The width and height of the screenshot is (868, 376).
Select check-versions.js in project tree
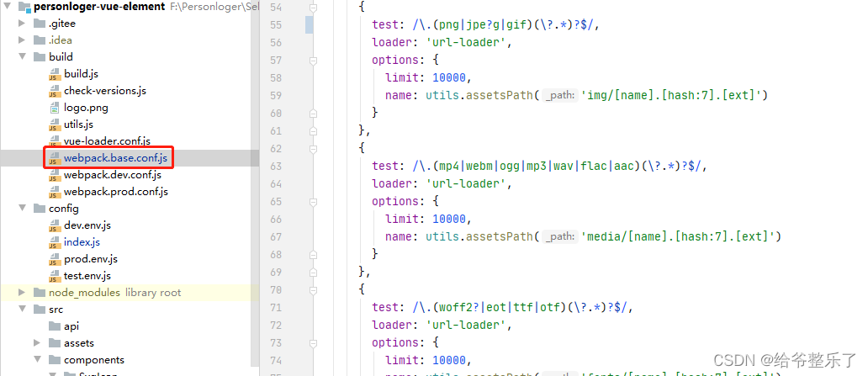click(x=105, y=91)
